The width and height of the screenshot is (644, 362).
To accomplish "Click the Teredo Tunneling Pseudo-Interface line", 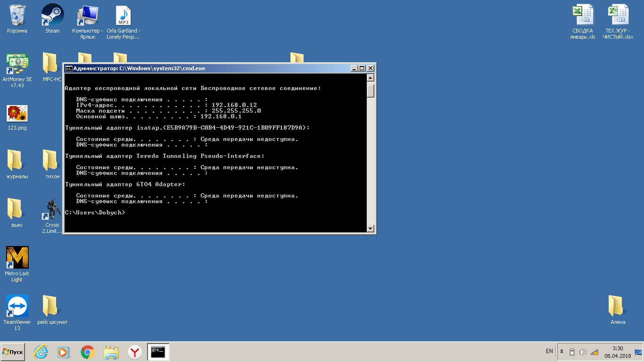I will (x=165, y=156).
